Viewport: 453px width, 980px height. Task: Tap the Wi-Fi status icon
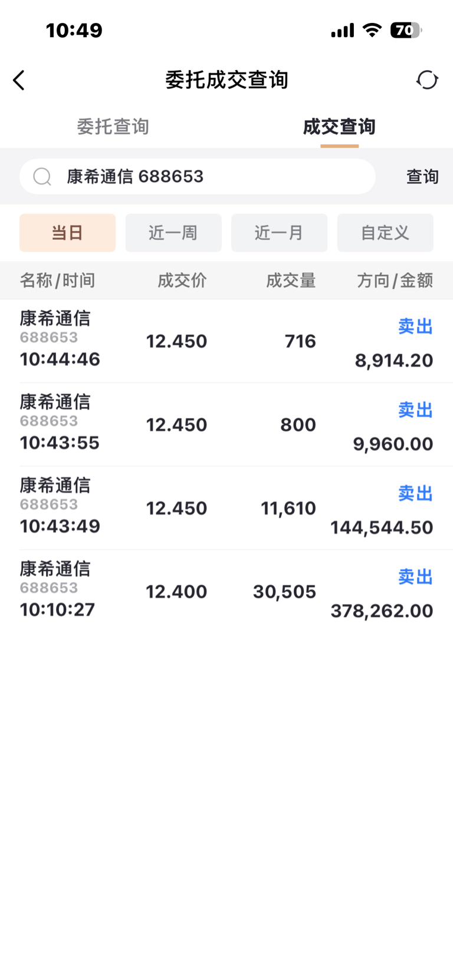coord(372,30)
